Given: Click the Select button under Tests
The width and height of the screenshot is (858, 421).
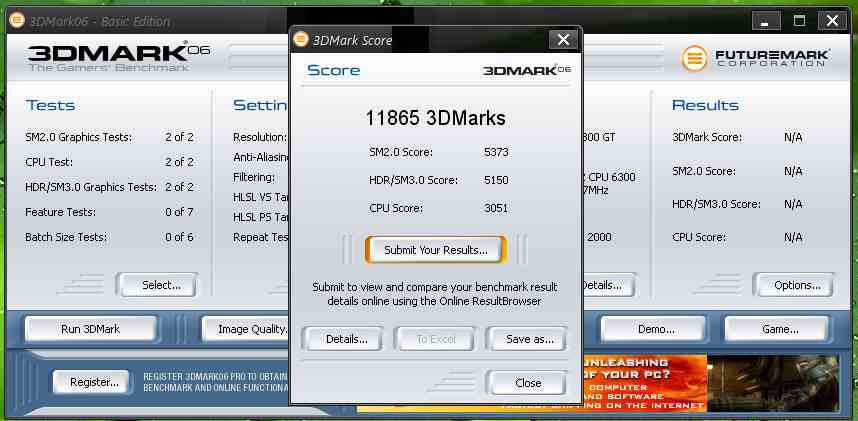Looking at the screenshot, I should click(x=159, y=285).
